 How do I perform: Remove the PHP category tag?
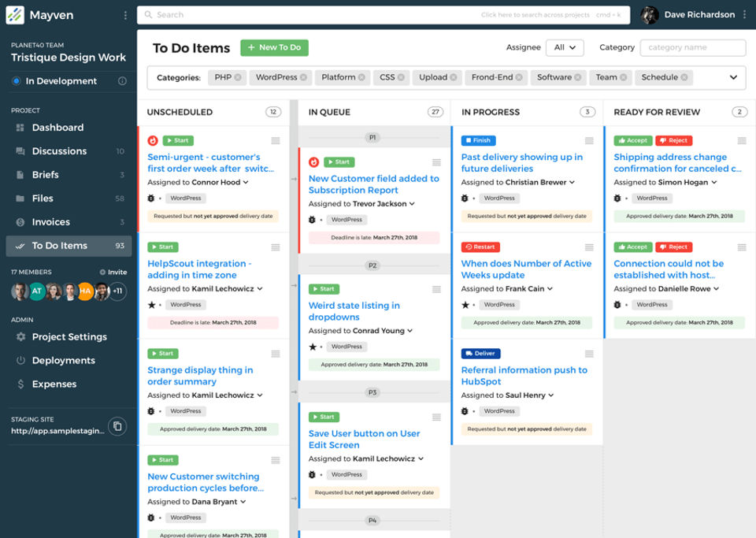238,78
